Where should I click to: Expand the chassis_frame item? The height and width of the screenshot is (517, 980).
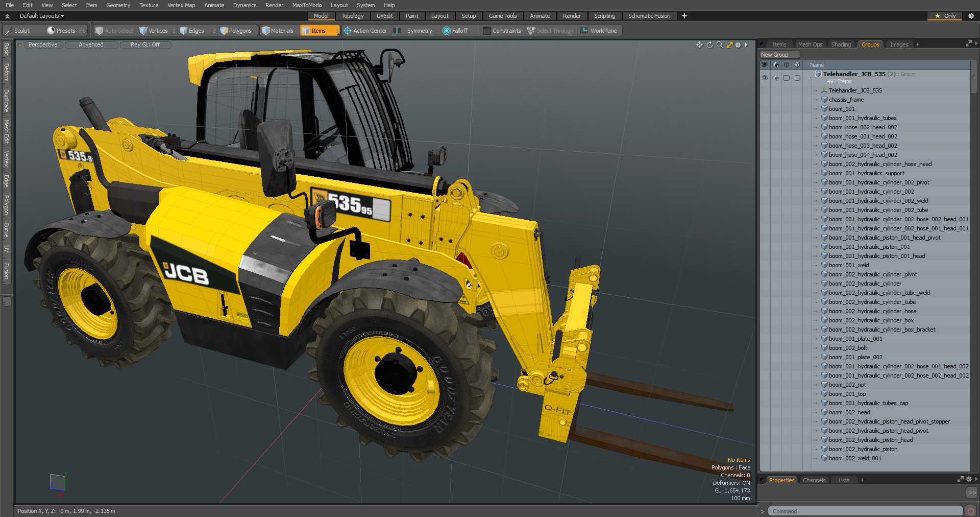[x=817, y=100]
